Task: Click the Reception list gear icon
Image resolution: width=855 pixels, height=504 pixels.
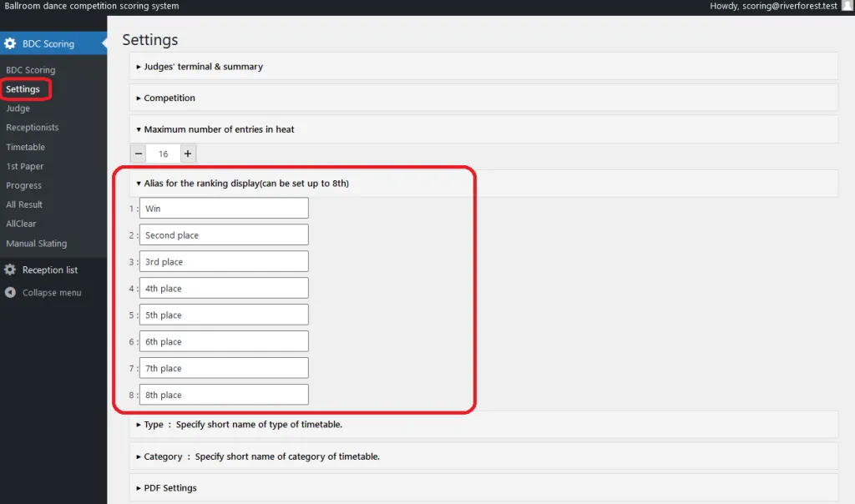Action: pos(10,270)
